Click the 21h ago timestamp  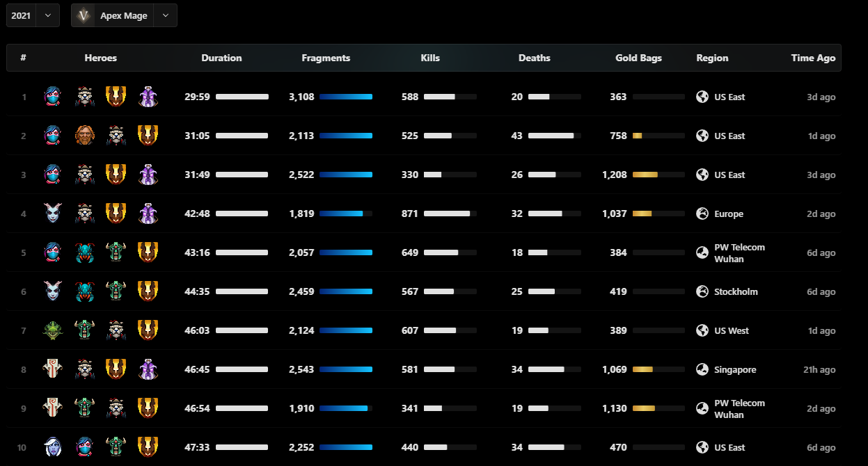click(x=819, y=369)
